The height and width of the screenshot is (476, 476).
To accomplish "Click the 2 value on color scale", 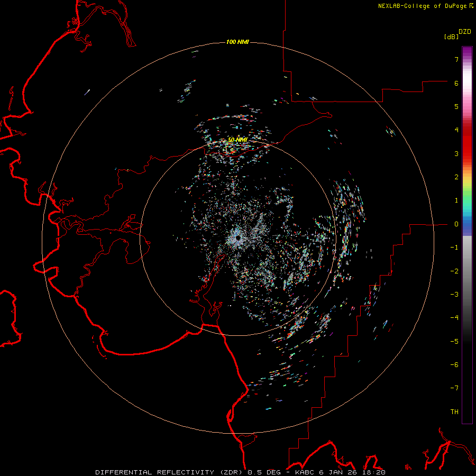I will (x=456, y=177).
